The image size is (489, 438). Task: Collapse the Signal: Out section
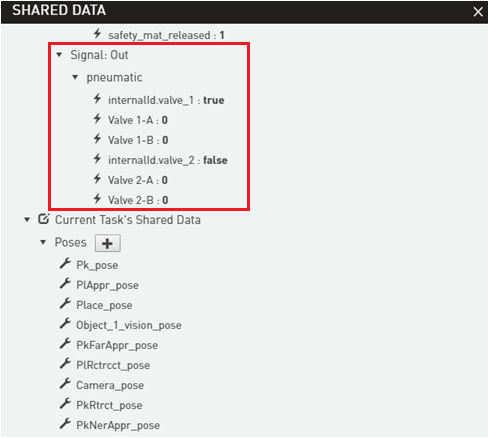click(59, 55)
